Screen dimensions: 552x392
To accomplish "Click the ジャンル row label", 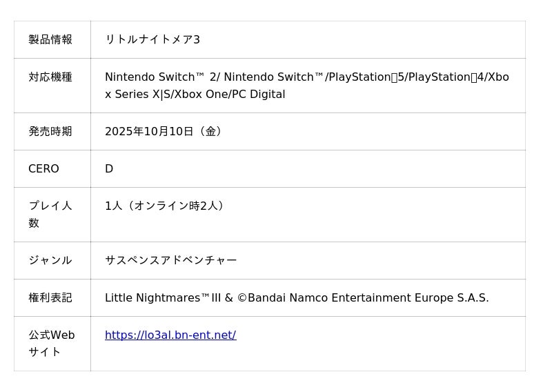I will (50, 261).
